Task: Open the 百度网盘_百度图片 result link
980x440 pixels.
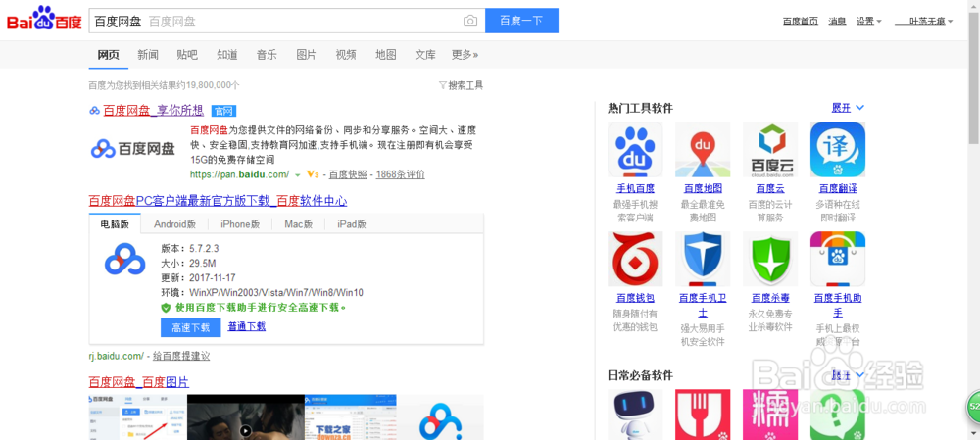Action: pos(139,382)
